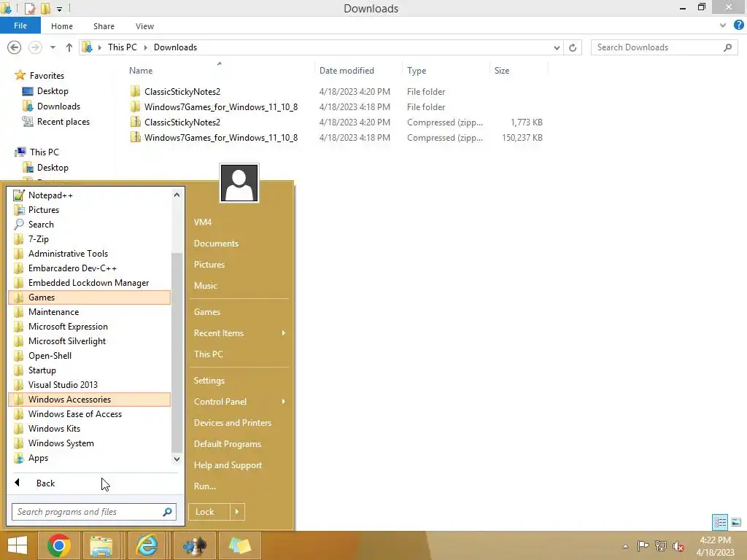This screenshot has height=560, width=747.
Task: Refresh the Downloads folder view
Action: click(573, 47)
